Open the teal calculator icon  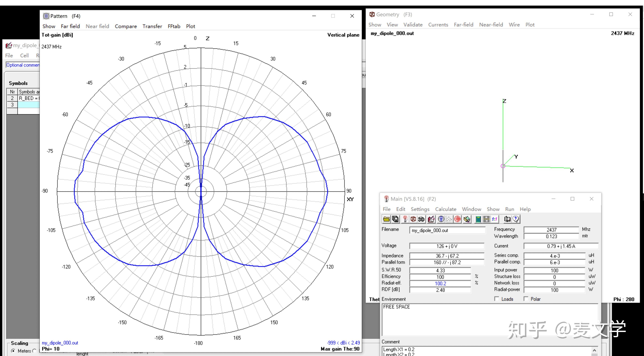coord(478,219)
